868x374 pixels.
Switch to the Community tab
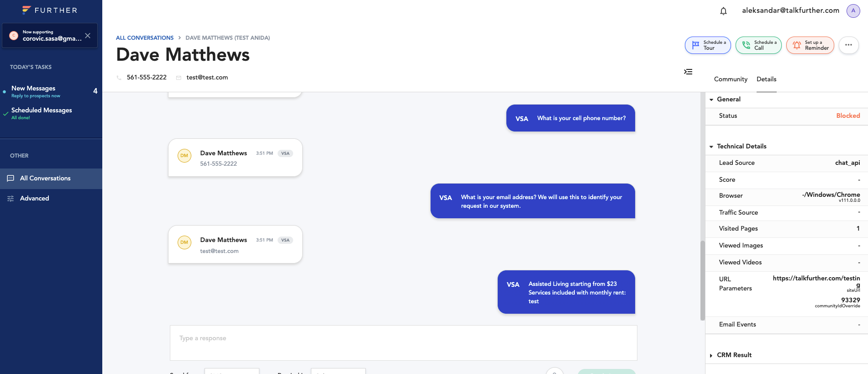(x=731, y=79)
